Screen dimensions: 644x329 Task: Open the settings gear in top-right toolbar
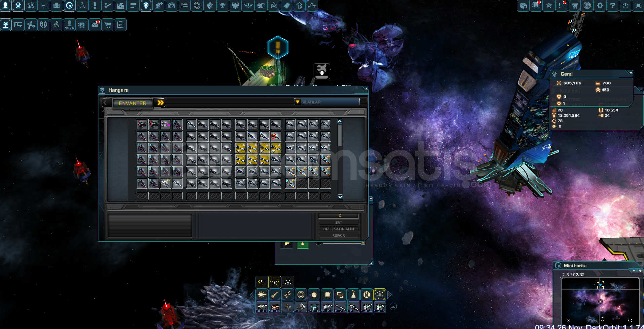click(x=600, y=6)
